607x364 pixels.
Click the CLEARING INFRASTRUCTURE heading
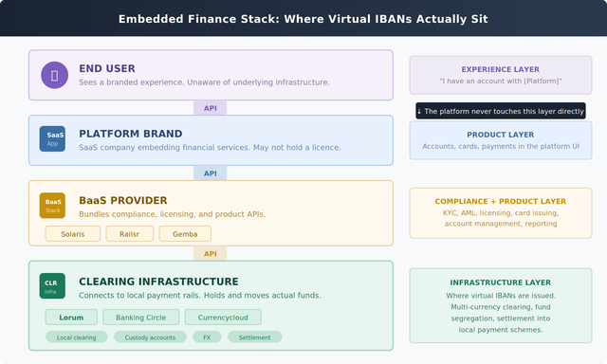coord(158,282)
